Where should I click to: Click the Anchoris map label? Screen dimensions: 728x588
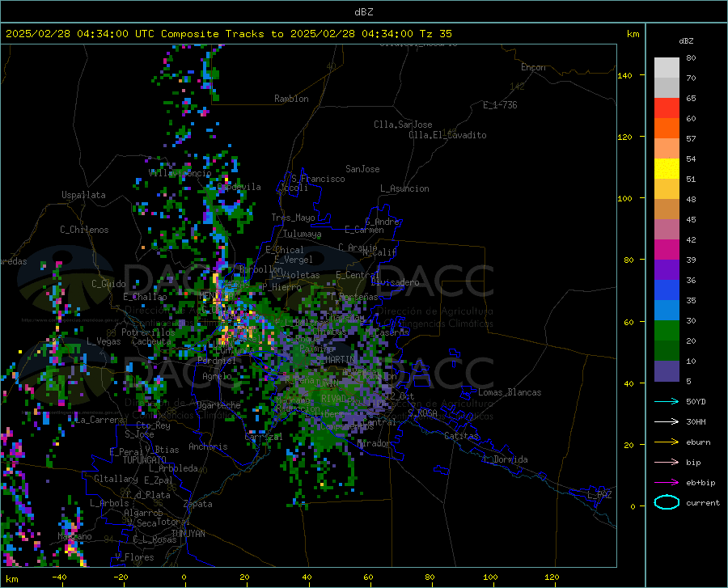pyautogui.click(x=208, y=446)
